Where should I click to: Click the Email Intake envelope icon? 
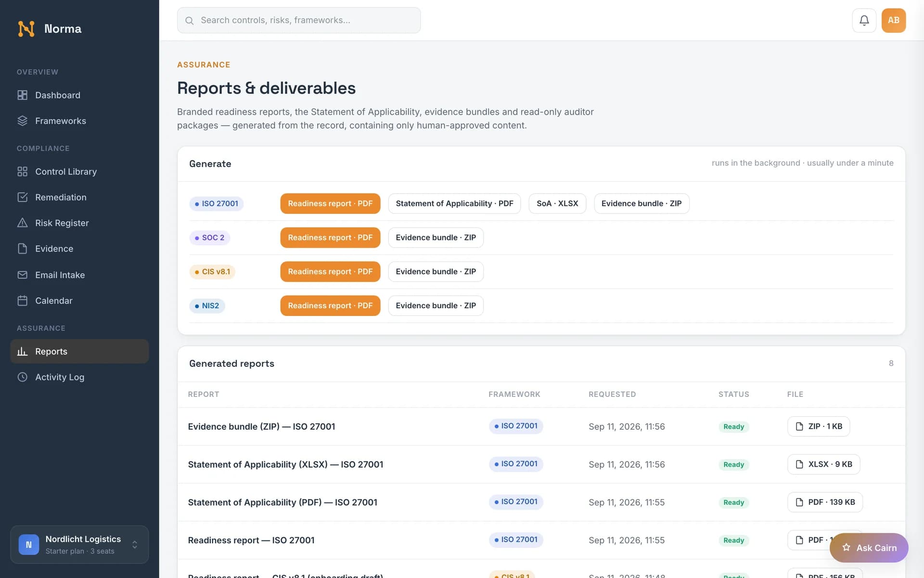pyautogui.click(x=22, y=275)
